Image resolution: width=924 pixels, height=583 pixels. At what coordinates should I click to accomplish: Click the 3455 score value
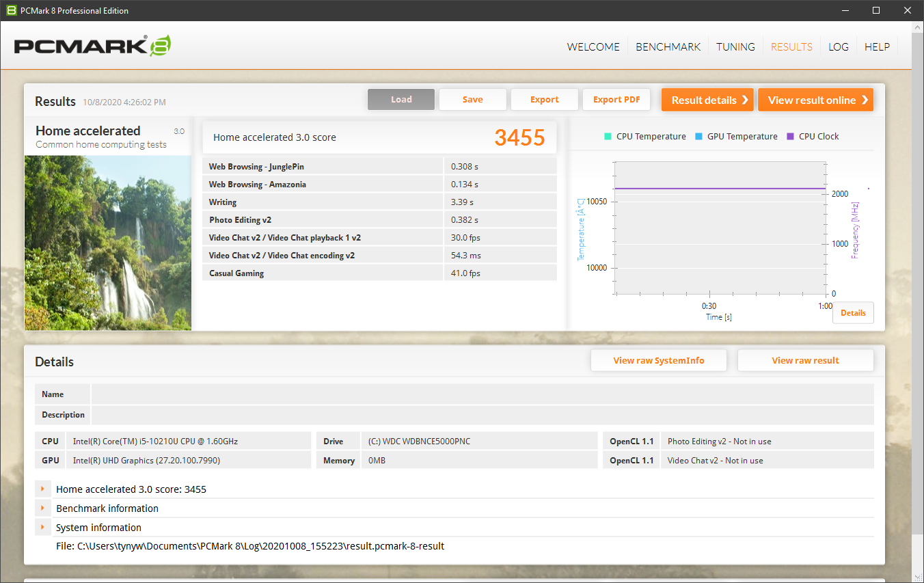[x=520, y=137]
